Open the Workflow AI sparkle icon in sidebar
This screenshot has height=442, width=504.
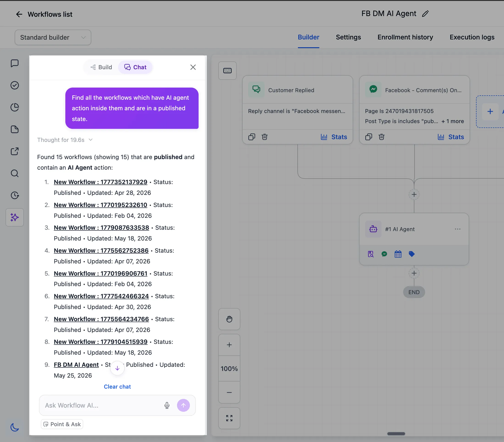click(14, 217)
